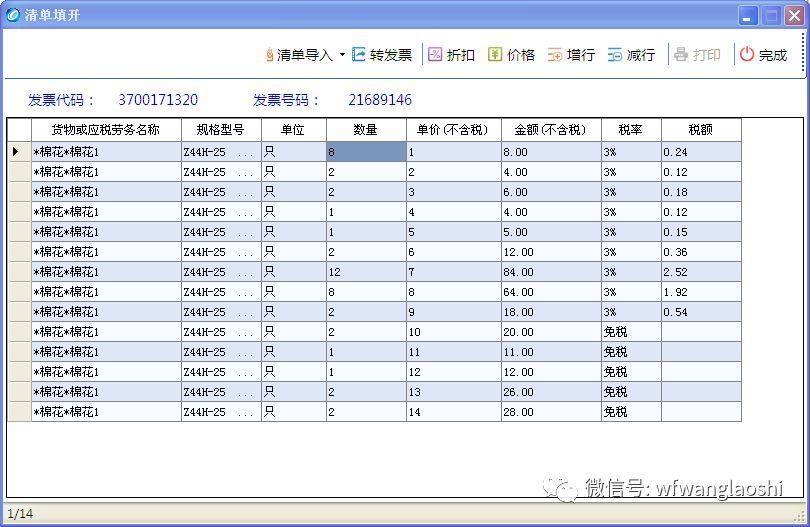810x527 pixels.
Task: Click tax amount cell 1.92
Action: point(701,292)
